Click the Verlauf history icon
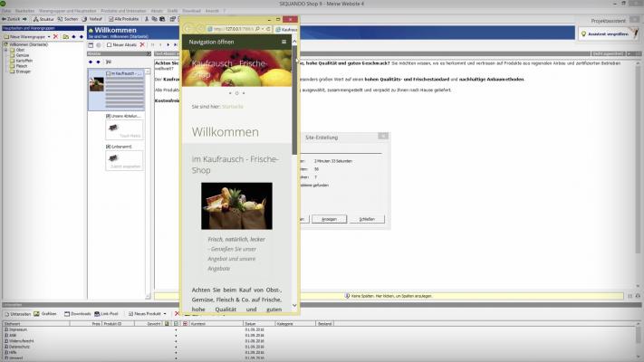 click(x=93, y=18)
